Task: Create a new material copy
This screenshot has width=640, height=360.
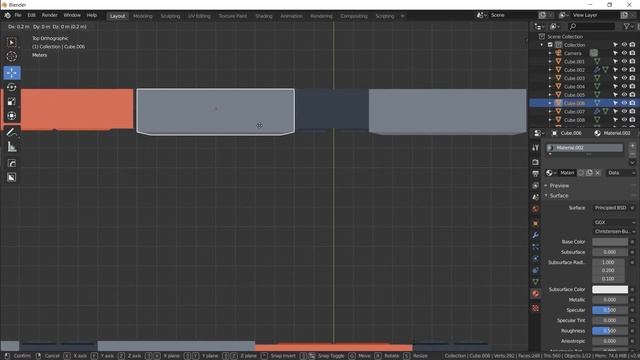Action: point(589,173)
